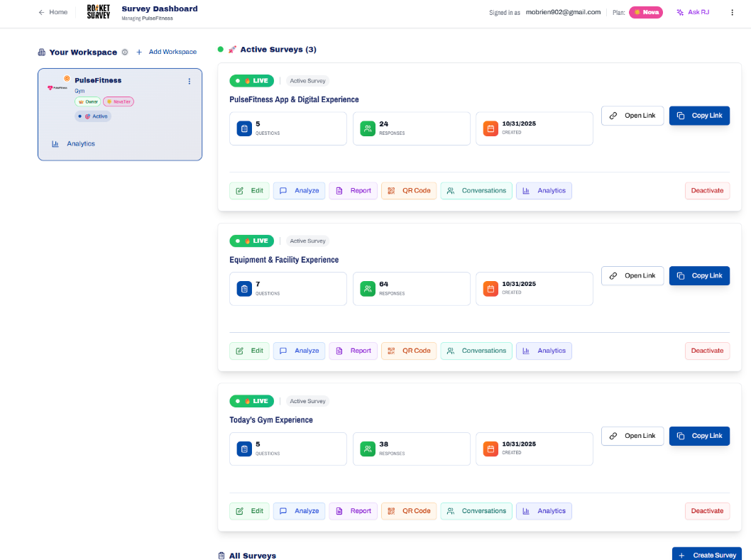
Task: Open the three-dot menu on PulseFitness workspace card
Action: pyautogui.click(x=189, y=81)
